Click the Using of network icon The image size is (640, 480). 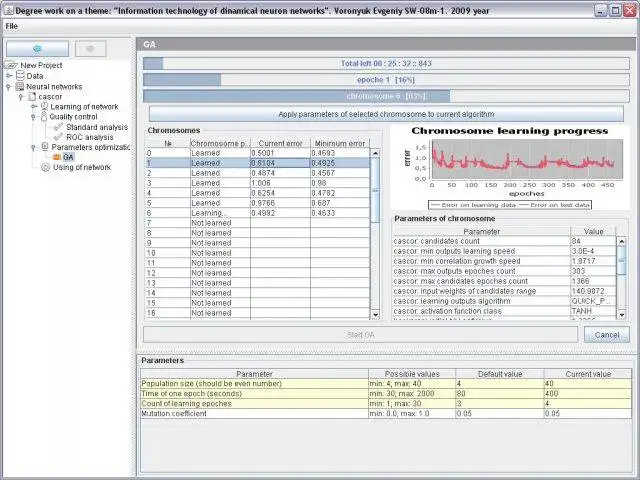[45, 167]
